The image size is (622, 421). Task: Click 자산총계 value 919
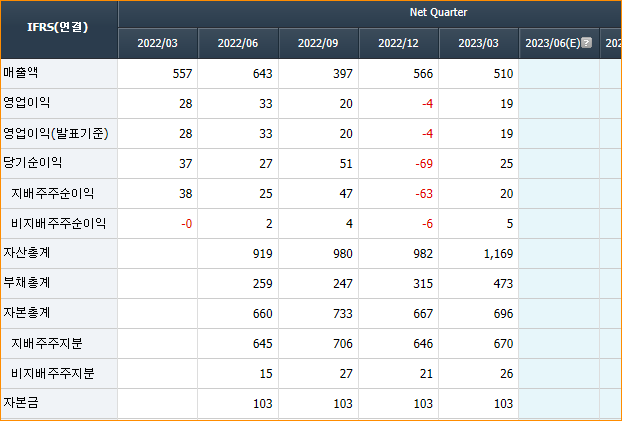[x=263, y=254]
